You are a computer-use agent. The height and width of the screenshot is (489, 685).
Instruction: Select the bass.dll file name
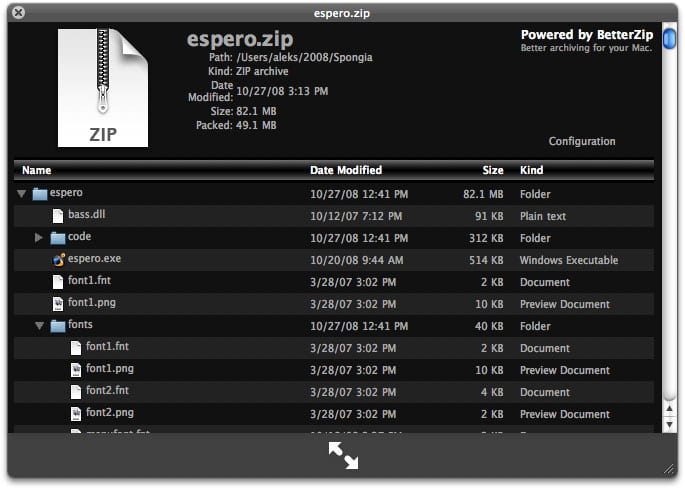[86, 215]
